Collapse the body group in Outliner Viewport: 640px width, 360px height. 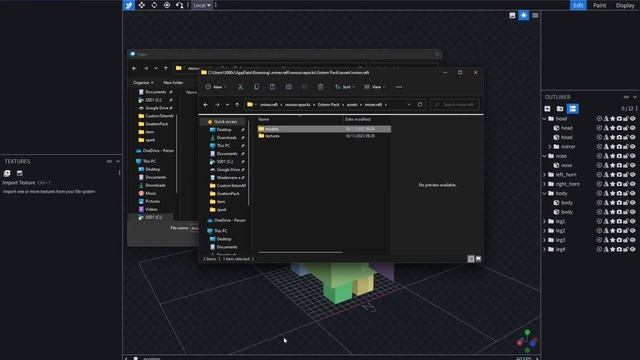pos(544,193)
